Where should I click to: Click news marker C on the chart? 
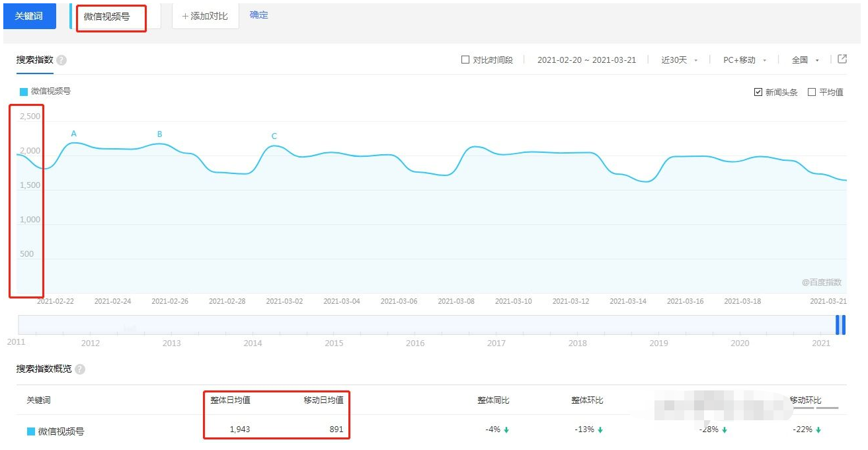[x=274, y=136]
